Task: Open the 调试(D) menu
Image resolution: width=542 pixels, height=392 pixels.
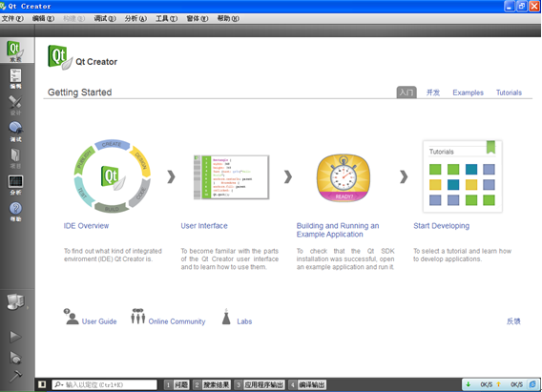Action: [x=105, y=18]
